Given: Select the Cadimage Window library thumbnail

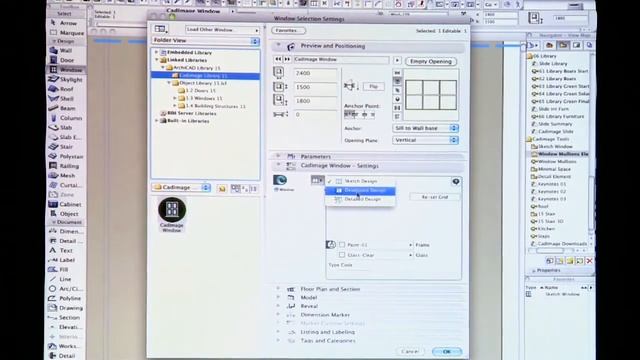Looking at the screenshot, I should pyautogui.click(x=172, y=215).
